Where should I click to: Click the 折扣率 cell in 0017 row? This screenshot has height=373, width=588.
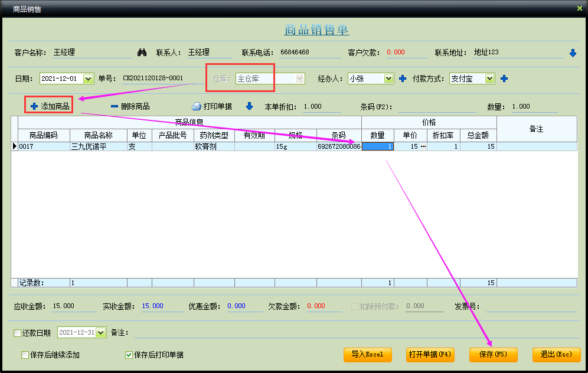click(443, 146)
